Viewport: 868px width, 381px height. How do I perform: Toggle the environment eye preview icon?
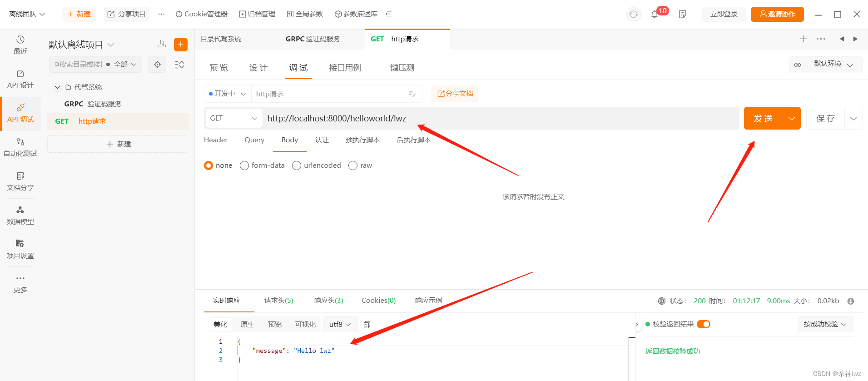point(798,65)
